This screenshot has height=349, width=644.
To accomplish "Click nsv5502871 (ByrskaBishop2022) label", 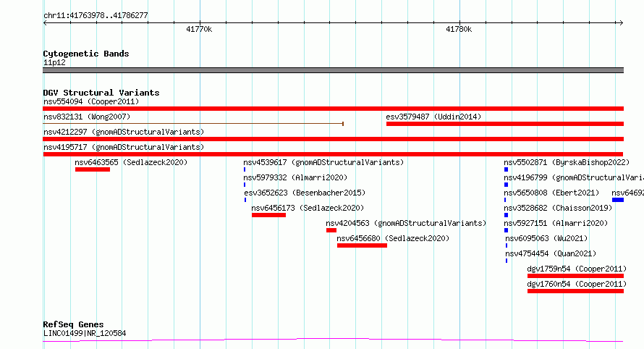I will [567, 162].
